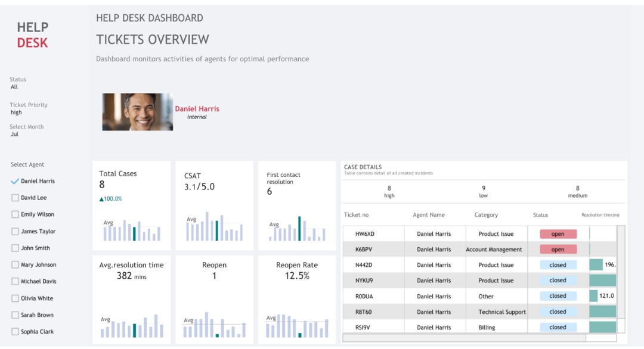Click the 100.0% increase indicator in Total Cases

[110, 199]
